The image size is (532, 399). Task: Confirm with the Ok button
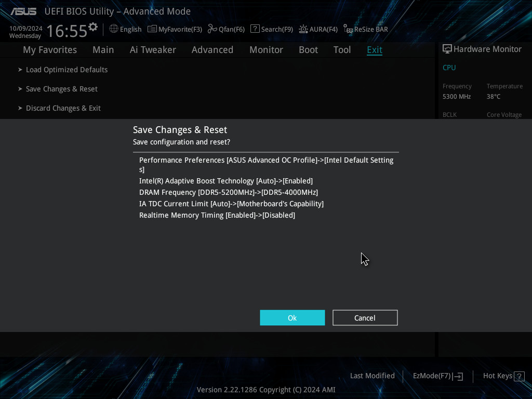(x=292, y=318)
